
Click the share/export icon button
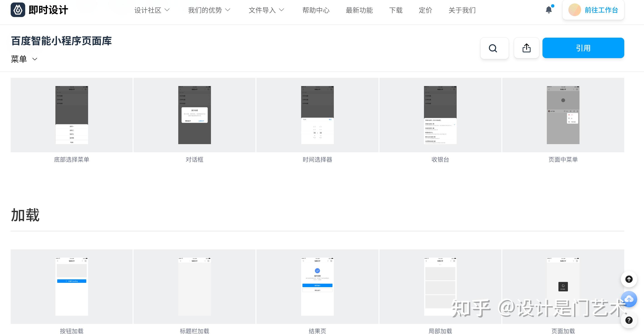[526, 48]
